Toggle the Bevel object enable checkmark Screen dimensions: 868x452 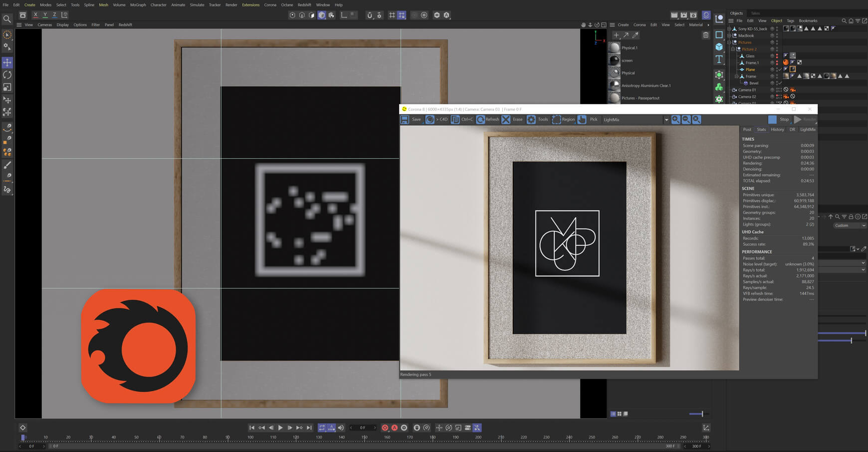[781, 83]
